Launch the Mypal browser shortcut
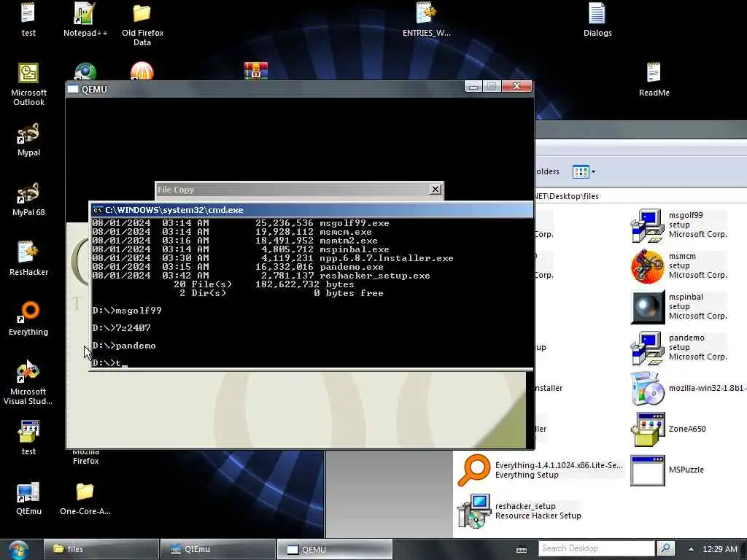The width and height of the screenshot is (747, 560). click(x=28, y=139)
